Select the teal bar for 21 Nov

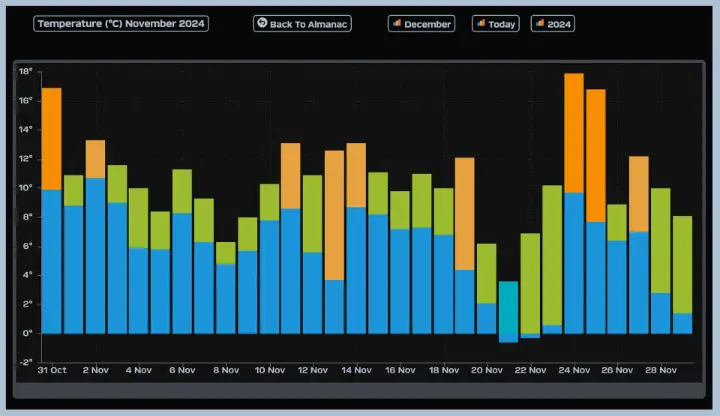[508, 311]
